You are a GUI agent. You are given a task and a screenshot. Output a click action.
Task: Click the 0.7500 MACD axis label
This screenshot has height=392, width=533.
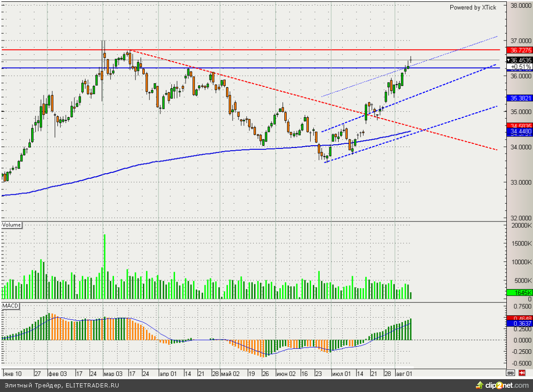coord(522,306)
